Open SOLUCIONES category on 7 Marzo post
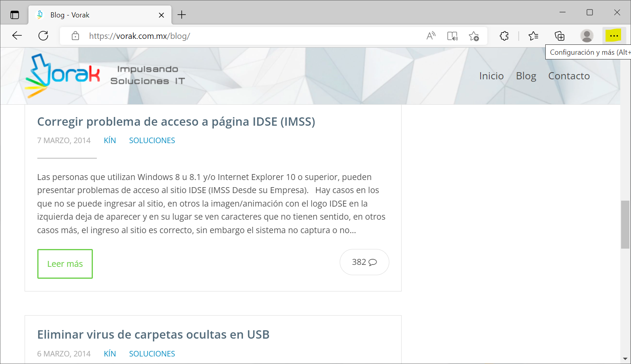This screenshot has width=631, height=364. click(x=152, y=140)
